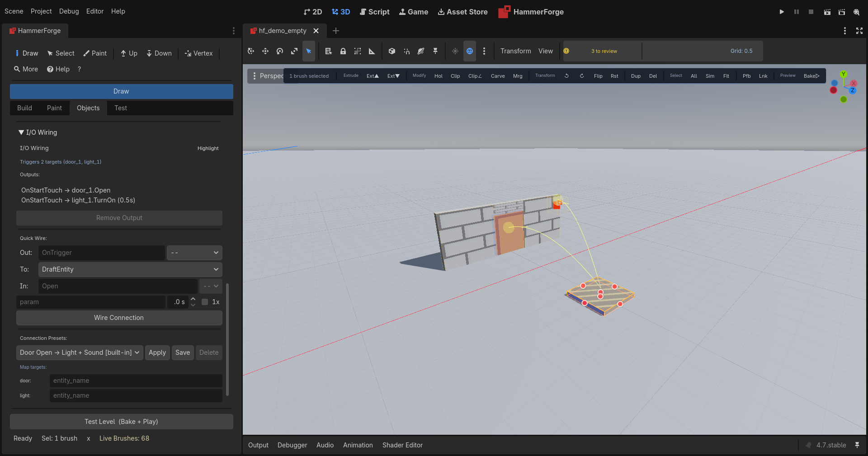Open HammerForge dock options menu dots
868x456 pixels.
pyautogui.click(x=234, y=31)
